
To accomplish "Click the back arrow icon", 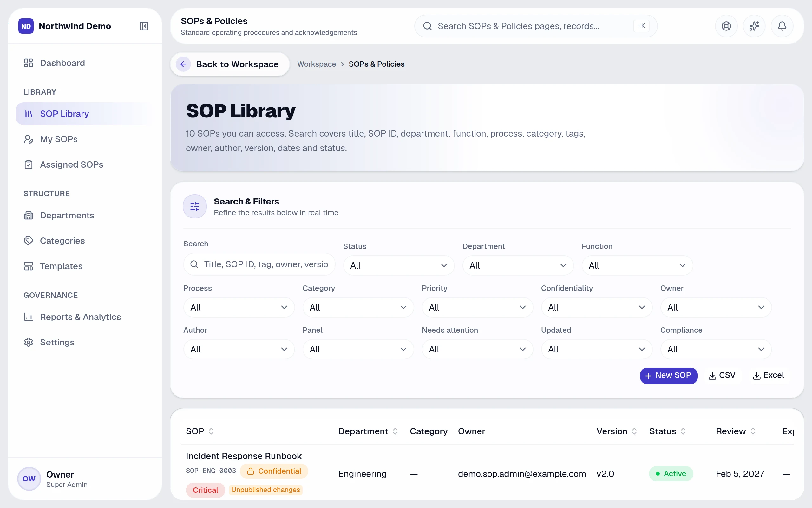I will pyautogui.click(x=183, y=64).
